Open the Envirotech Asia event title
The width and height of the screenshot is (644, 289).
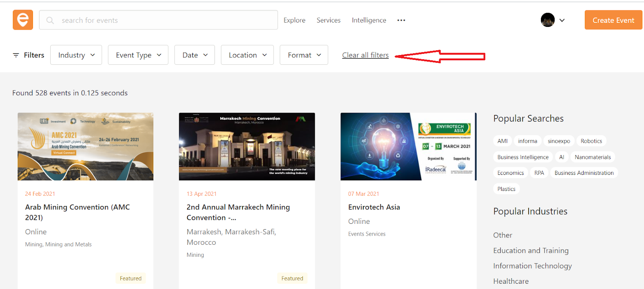pyautogui.click(x=374, y=207)
